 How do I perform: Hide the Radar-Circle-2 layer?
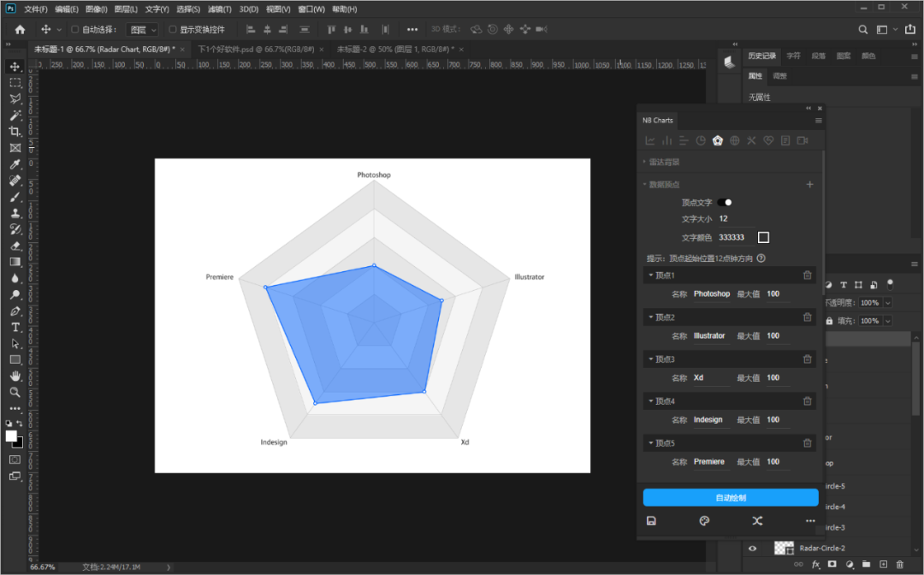(753, 548)
